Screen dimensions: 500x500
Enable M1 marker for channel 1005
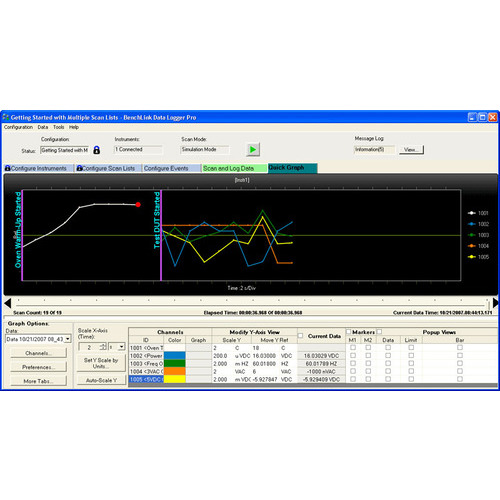(353, 379)
